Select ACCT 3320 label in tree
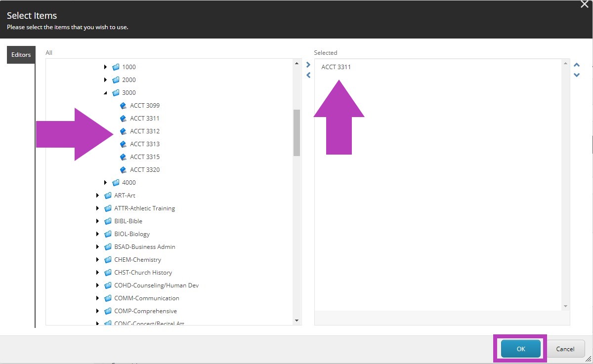This screenshot has width=593, height=364. [x=145, y=169]
